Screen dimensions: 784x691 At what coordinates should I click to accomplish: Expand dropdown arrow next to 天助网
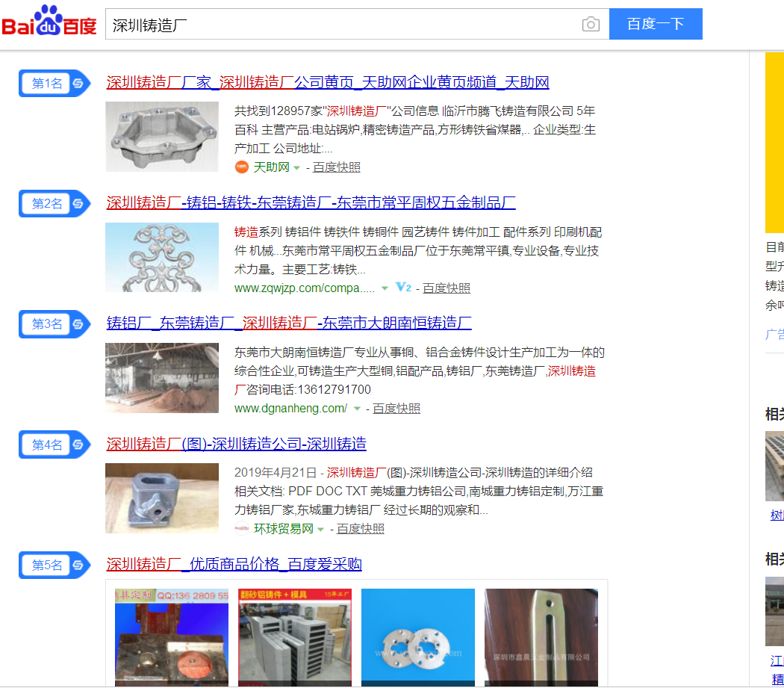(x=296, y=167)
